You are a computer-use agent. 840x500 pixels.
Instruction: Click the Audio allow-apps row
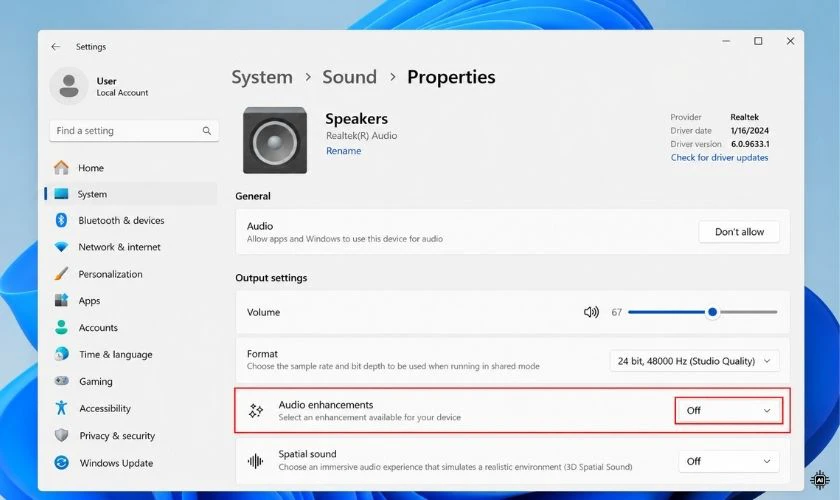click(513, 232)
